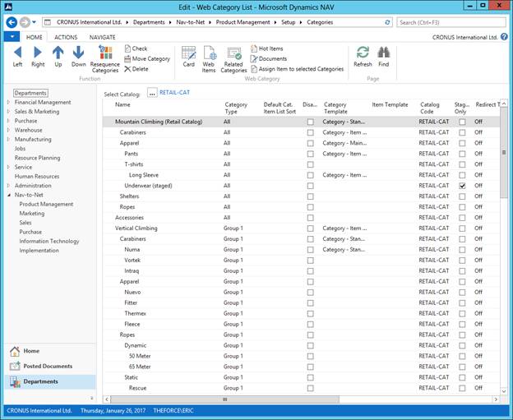Viewport: 513px width, 420px height.
Task: Run the Check function
Action: click(x=136, y=48)
